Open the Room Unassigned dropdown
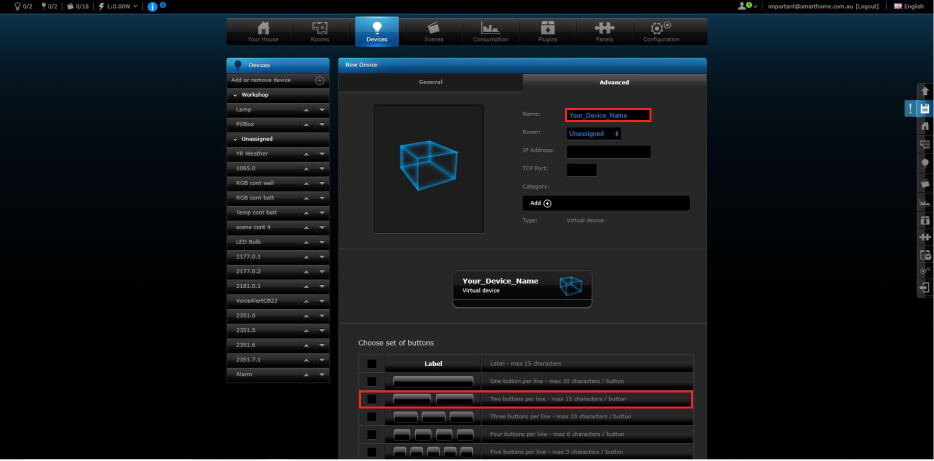934x461 pixels. click(594, 134)
